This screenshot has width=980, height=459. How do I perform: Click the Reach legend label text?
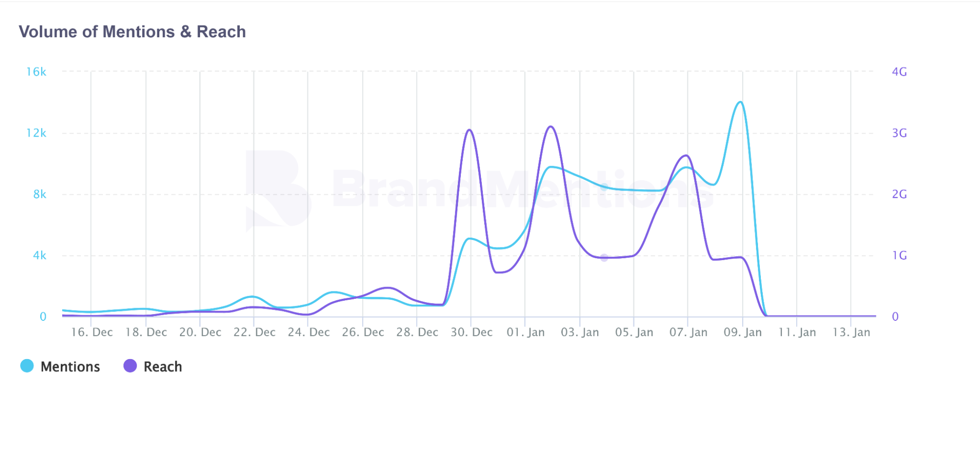[x=162, y=367]
